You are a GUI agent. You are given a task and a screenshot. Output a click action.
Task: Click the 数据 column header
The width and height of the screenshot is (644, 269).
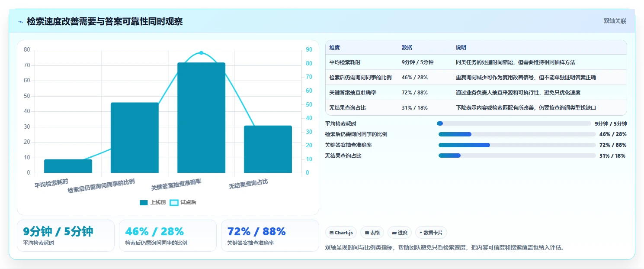coord(407,48)
